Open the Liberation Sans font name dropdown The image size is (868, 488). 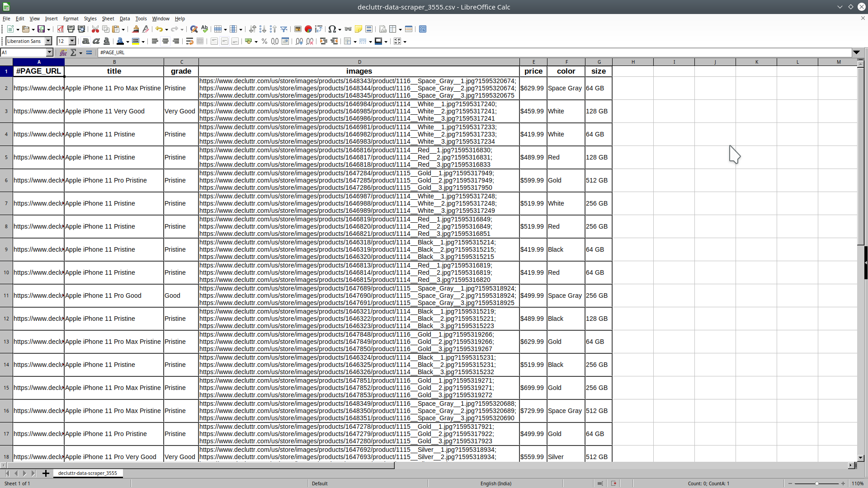coord(48,41)
